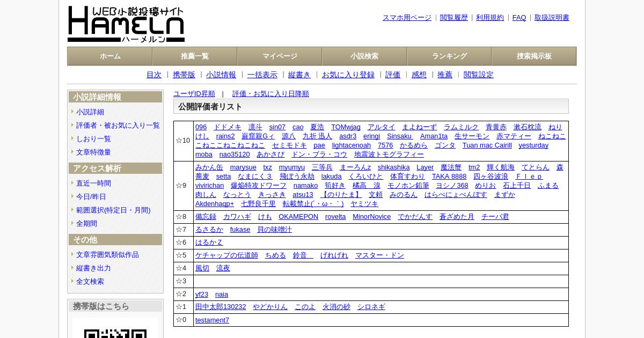Open 小説詳細 in sidebar
Screen dimensions: 644x338
[x=90, y=112]
